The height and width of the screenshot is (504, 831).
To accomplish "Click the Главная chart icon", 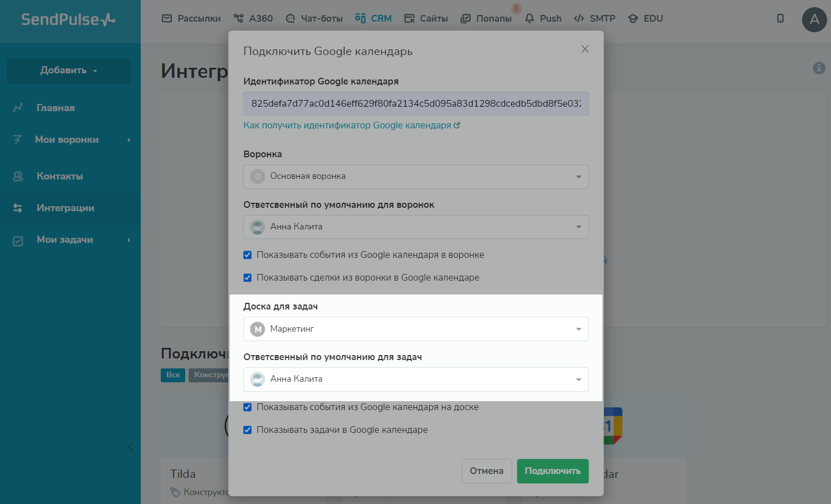I will 18,108.
